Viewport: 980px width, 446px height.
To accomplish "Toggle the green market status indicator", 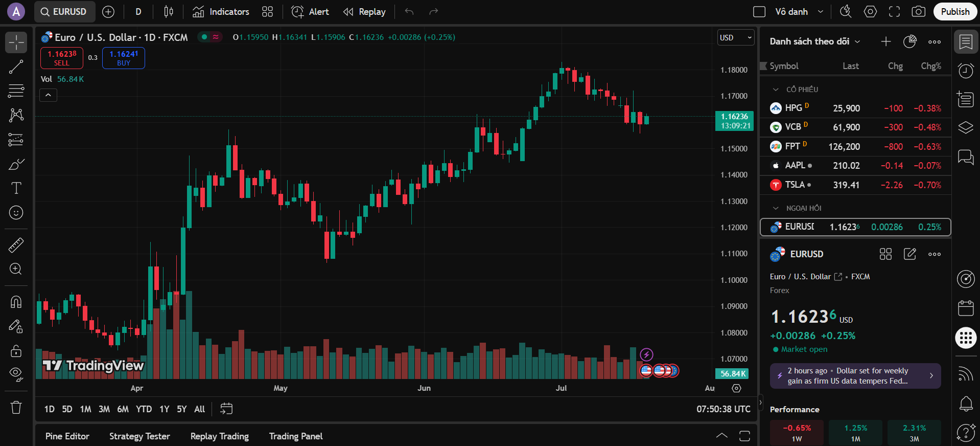I will point(204,37).
